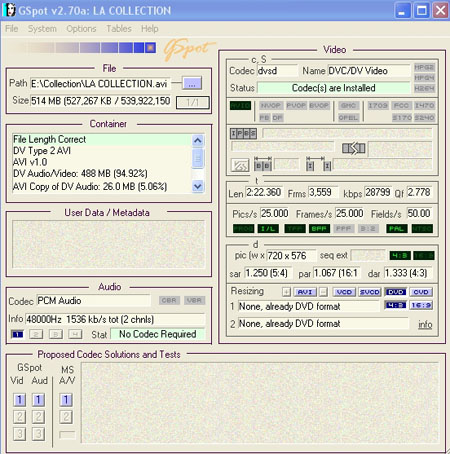Click the 'No Codec Required' audio status
The width and height of the screenshot is (450, 454).
(x=158, y=334)
